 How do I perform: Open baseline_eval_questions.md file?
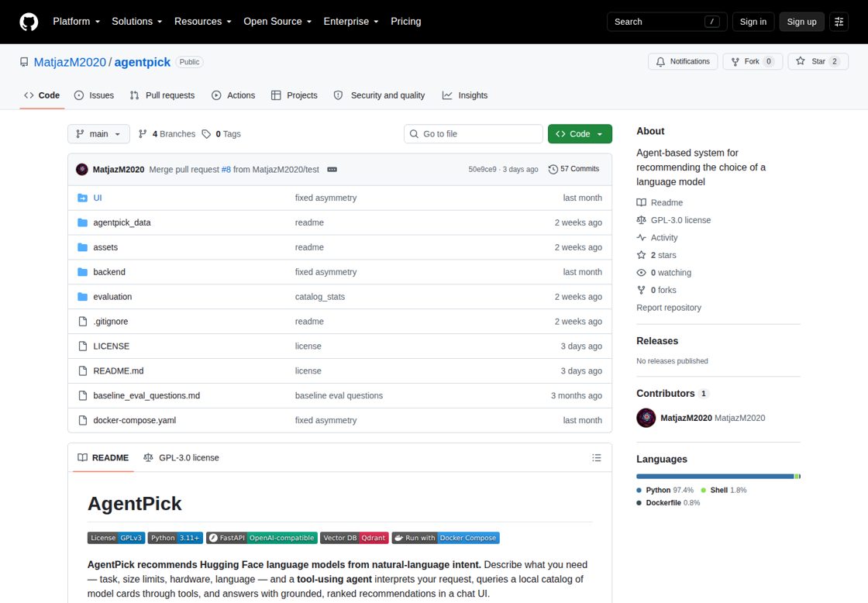click(x=146, y=395)
